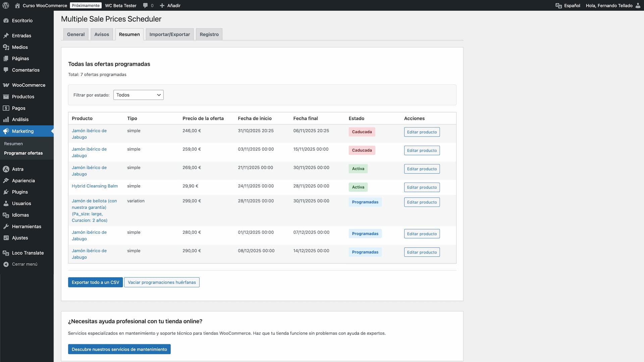Image resolution: width=644 pixels, height=362 pixels.
Task: Open the Hybrid Cleansing Balm product link
Action: (95, 186)
